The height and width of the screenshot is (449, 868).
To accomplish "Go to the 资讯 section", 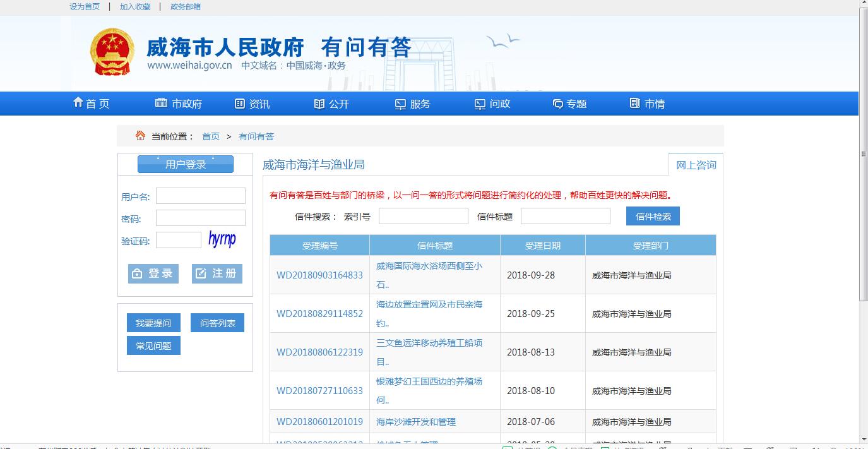I will 253,104.
